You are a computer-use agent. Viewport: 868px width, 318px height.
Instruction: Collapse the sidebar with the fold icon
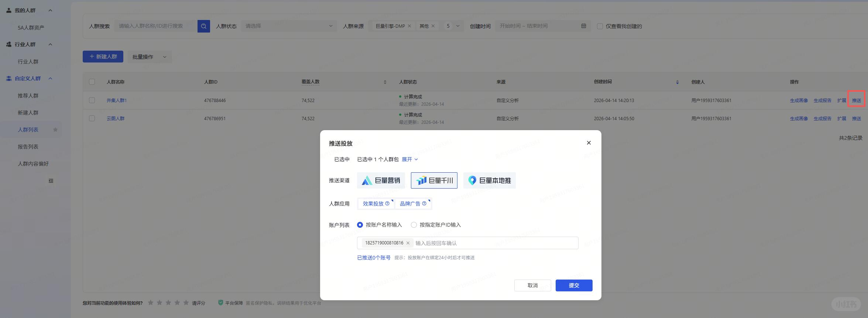pyautogui.click(x=51, y=181)
